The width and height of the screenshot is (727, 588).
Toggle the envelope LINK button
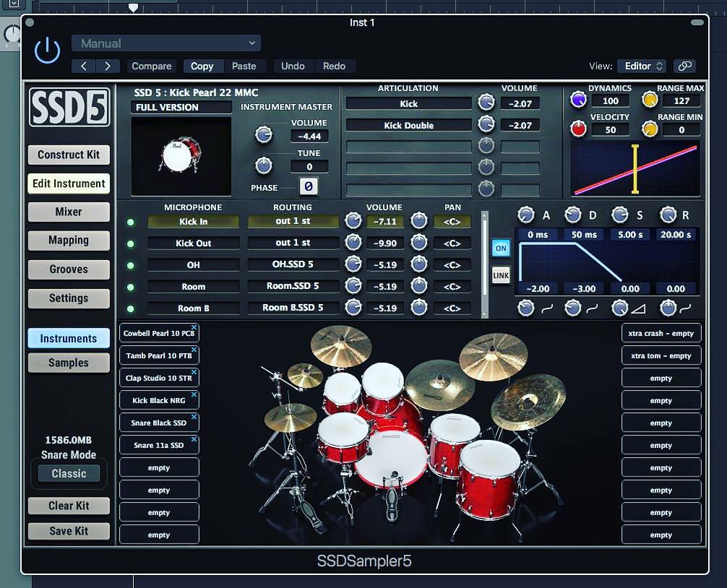(x=500, y=275)
